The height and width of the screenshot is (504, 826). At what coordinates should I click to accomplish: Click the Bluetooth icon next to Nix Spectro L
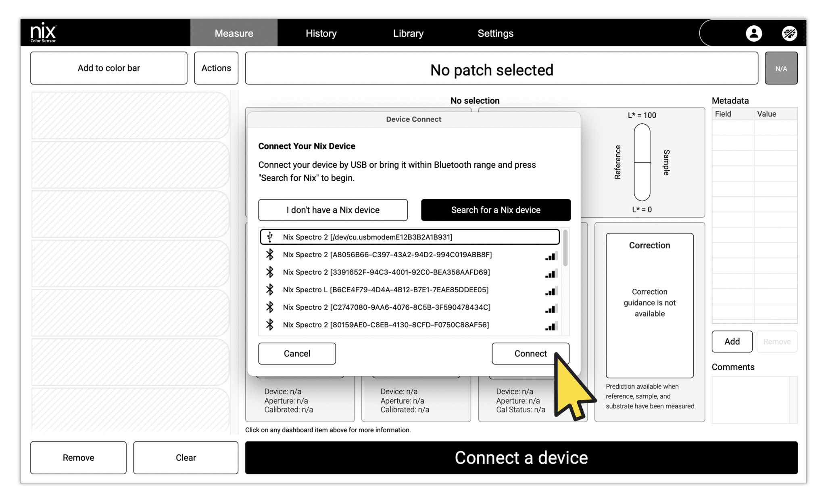269,289
